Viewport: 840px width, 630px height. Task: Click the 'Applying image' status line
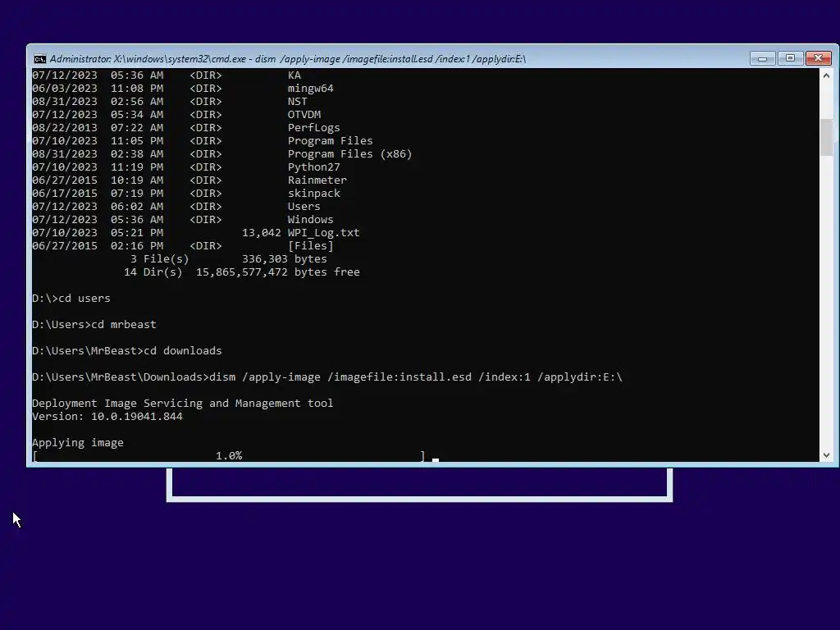point(78,442)
